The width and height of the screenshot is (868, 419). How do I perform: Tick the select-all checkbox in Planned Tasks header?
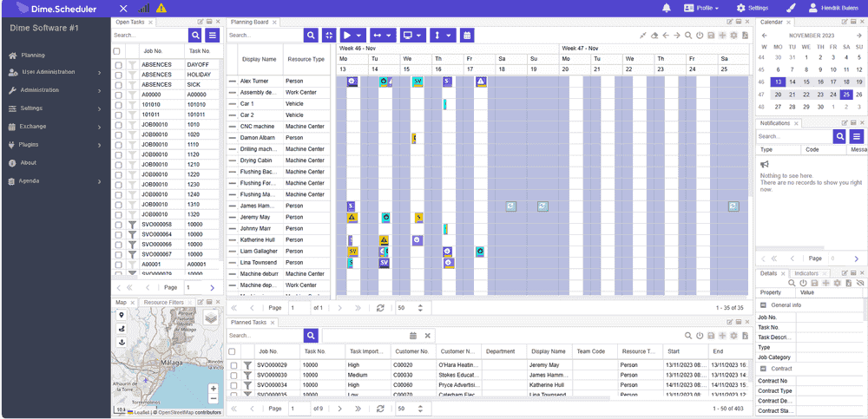point(233,351)
